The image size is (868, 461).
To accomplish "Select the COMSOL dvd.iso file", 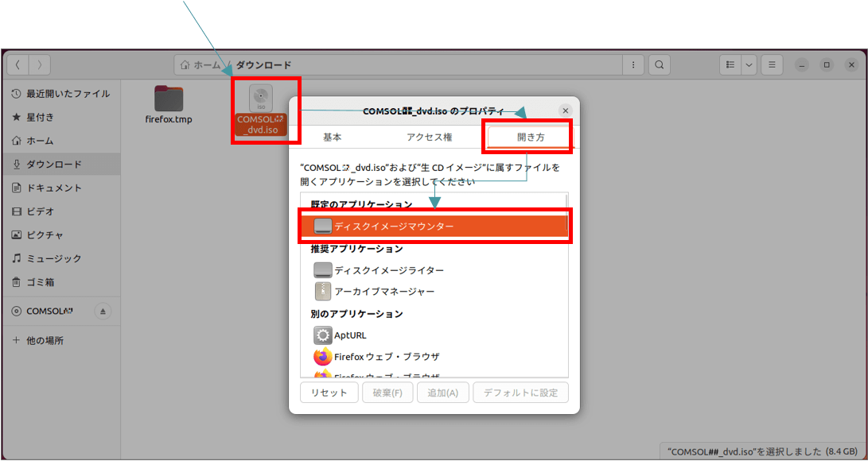I will coord(261,110).
